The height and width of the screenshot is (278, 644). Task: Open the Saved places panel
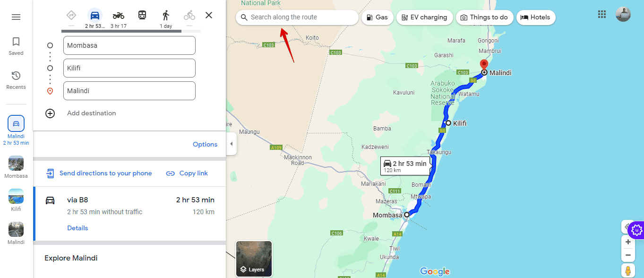(x=16, y=45)
